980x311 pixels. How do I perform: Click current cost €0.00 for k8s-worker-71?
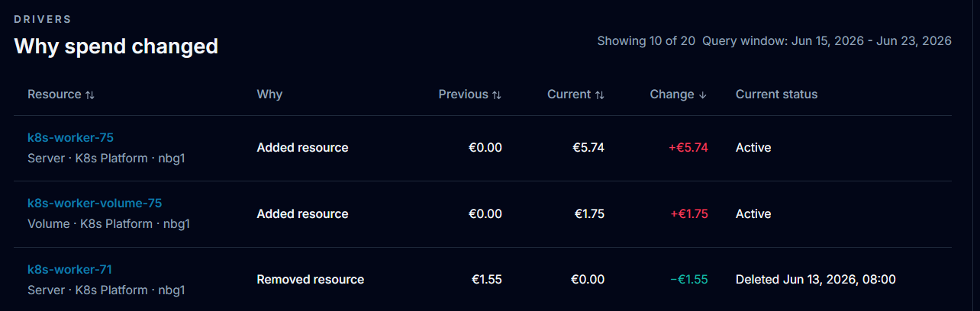tap(588, 280)
